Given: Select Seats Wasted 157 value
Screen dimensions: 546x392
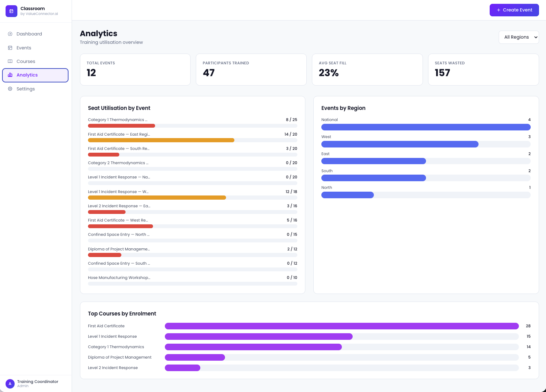Looking at the screenshot, I should tap(442, 73).
